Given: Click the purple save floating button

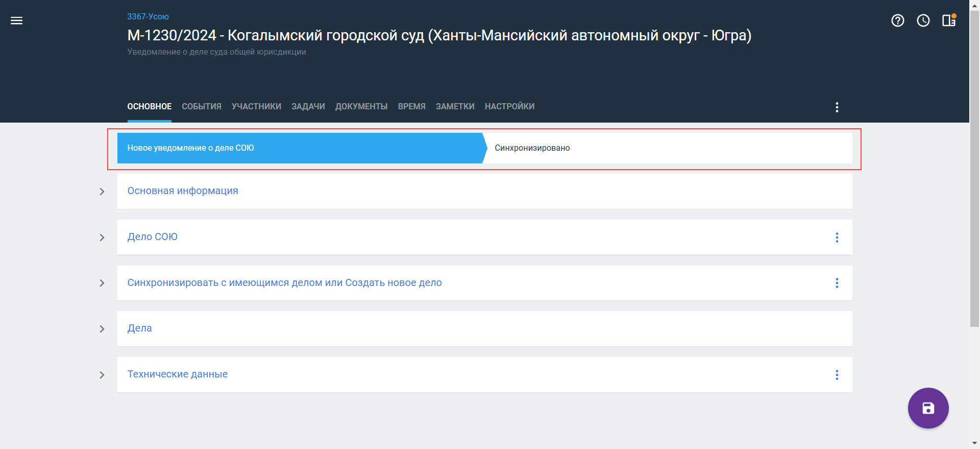Looking at the screenshot, I should click(928, 408).
